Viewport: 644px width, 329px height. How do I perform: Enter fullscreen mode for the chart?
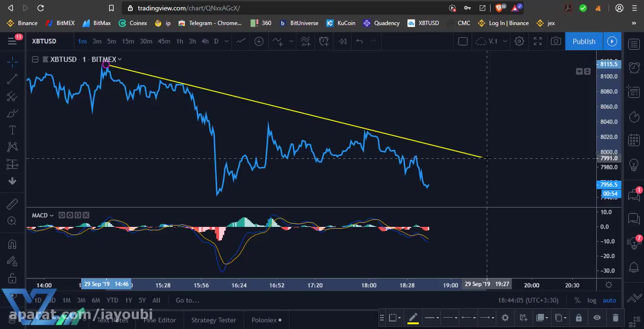pyautogui.click(x=538, y=42)
